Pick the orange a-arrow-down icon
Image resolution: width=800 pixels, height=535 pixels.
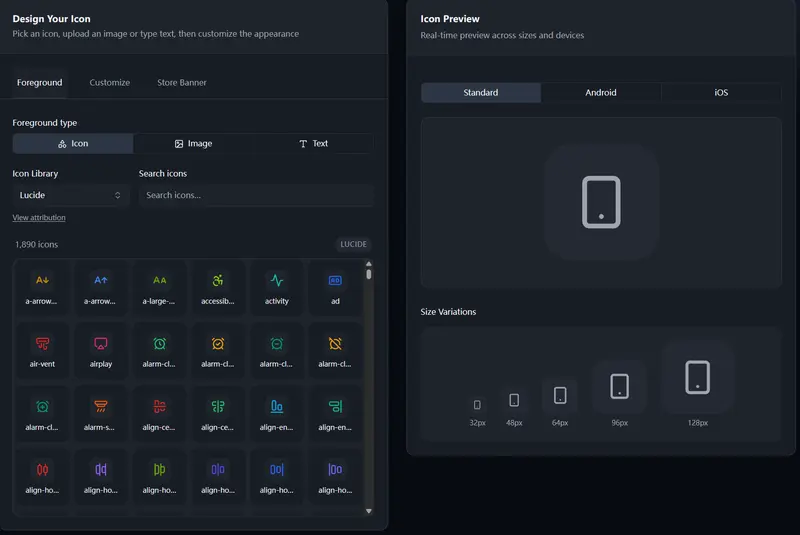pyautogui.click(x=42, y=288)
